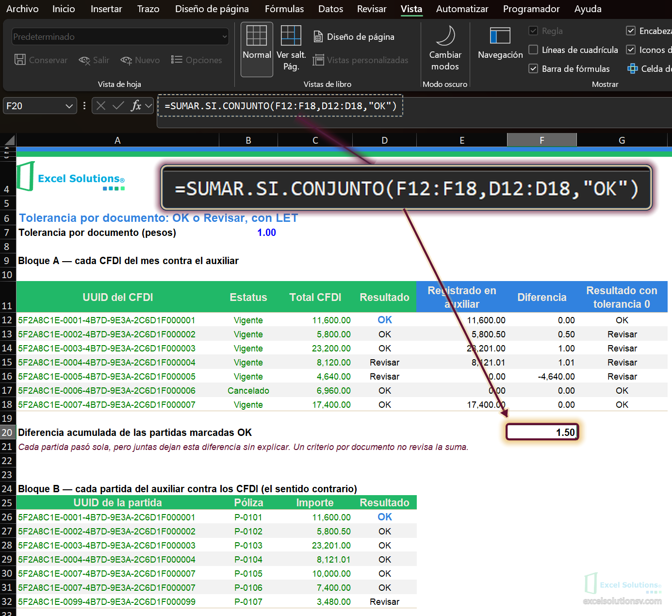
Task: Select the Diferencia cell -4,640.00
Action: point(542,377)
